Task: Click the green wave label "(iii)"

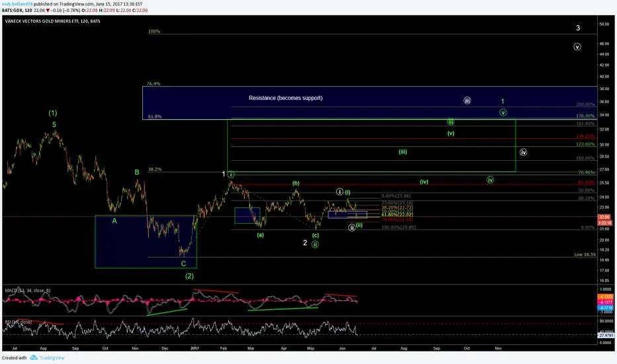Action: click(403, 152)
